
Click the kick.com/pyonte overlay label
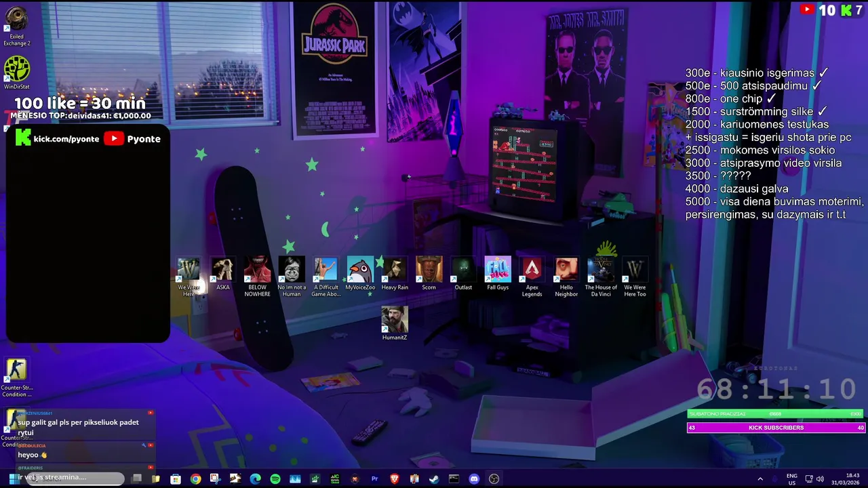tap(57, 138)
